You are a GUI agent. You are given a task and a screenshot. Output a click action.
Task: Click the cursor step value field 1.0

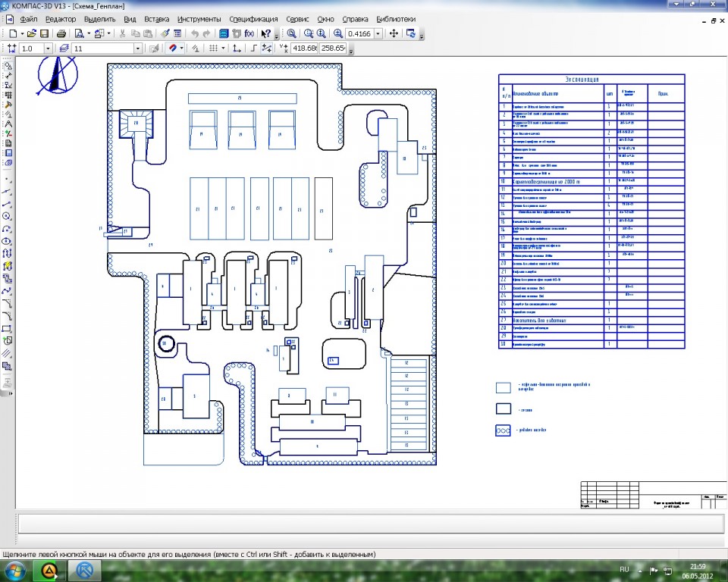[x=32, y=48]
